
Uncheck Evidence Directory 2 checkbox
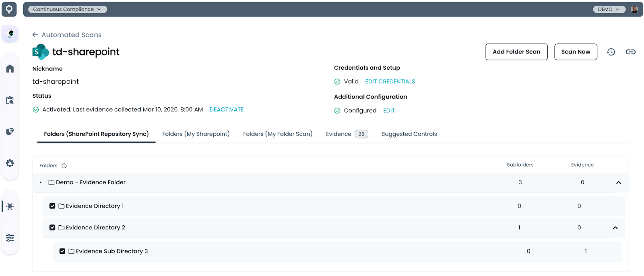click(52, 228)
